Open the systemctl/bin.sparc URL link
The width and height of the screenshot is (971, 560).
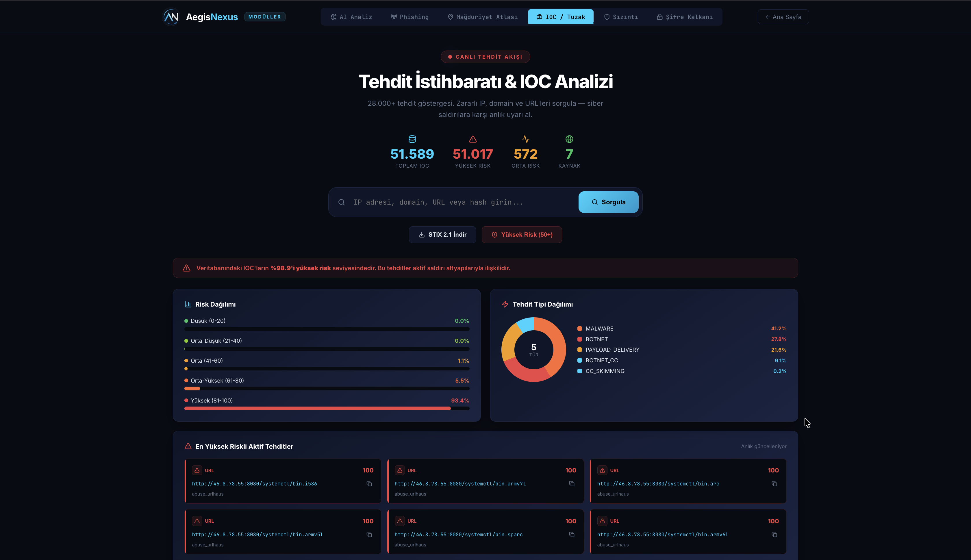(x=458, y=535)
